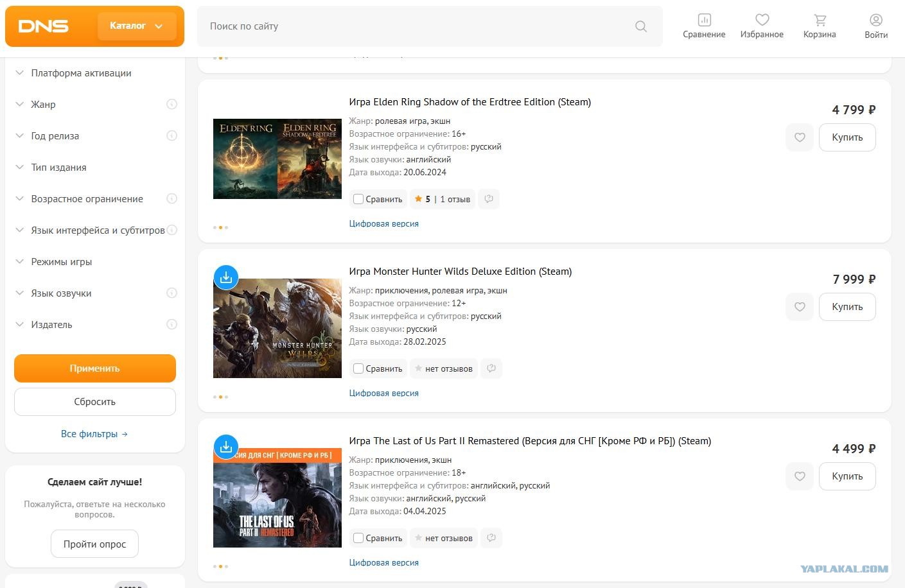Add Monster Hunter Wilds to favorites heart
The image size is (905, 588).
tap(800, 307)
